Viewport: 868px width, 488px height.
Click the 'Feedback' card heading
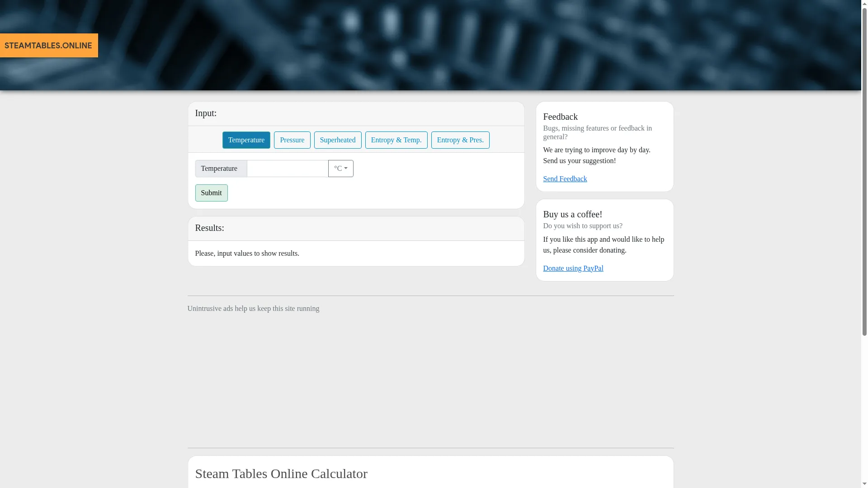point(560,117)
